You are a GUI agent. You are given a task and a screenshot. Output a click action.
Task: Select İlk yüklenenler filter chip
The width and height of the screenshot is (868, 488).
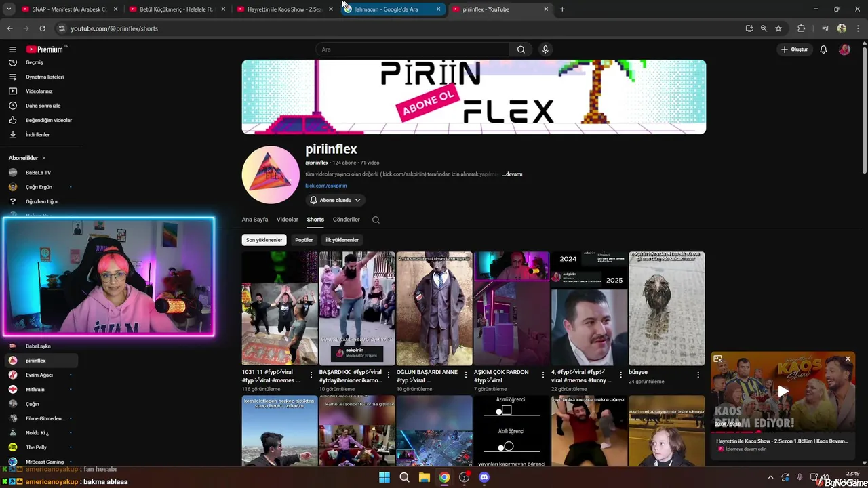click(342, 240)
